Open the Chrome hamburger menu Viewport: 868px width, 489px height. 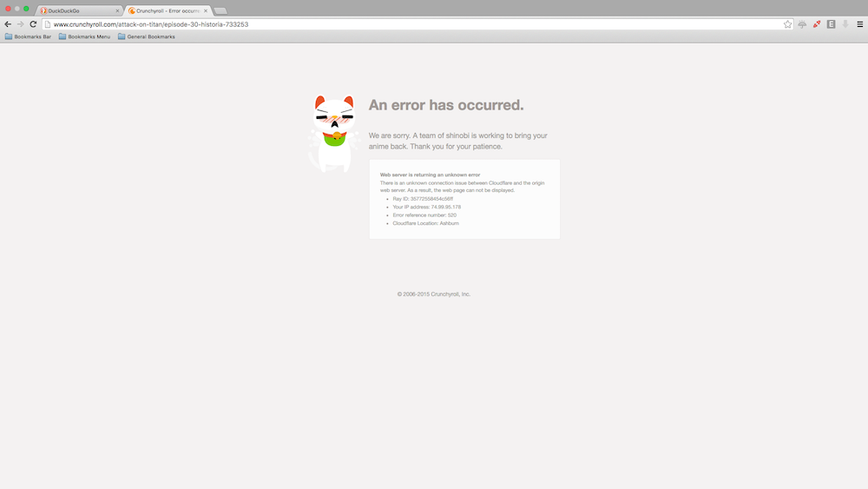pos(859,24)
